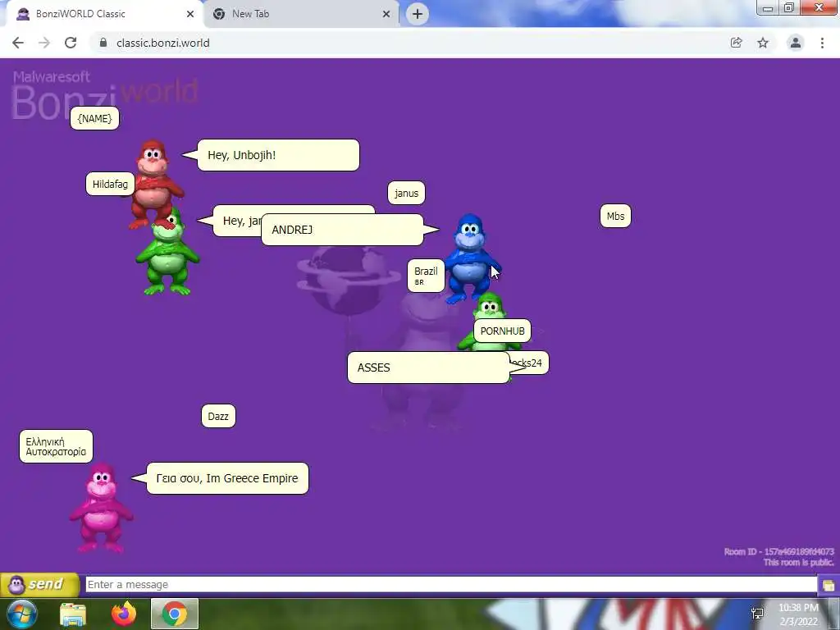Click the janus name tag
Image resolution: width=840 pixels, height=630 pixels.
click(407, 194)
